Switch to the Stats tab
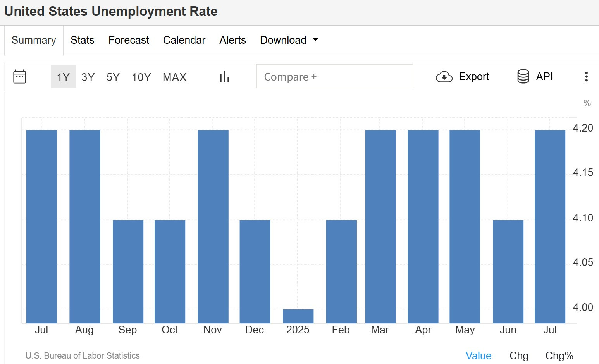 pyautogui.click(x=83, y=40)
